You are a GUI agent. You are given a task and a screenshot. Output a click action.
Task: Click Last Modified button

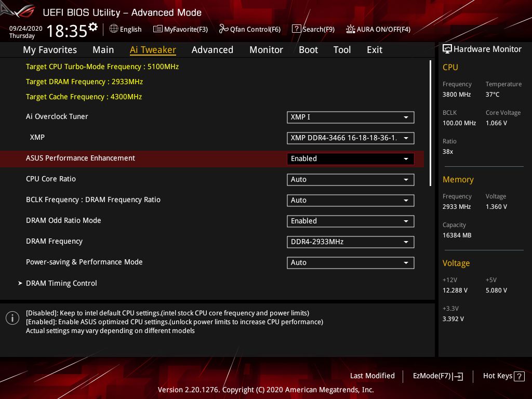(x=372, y=376)
